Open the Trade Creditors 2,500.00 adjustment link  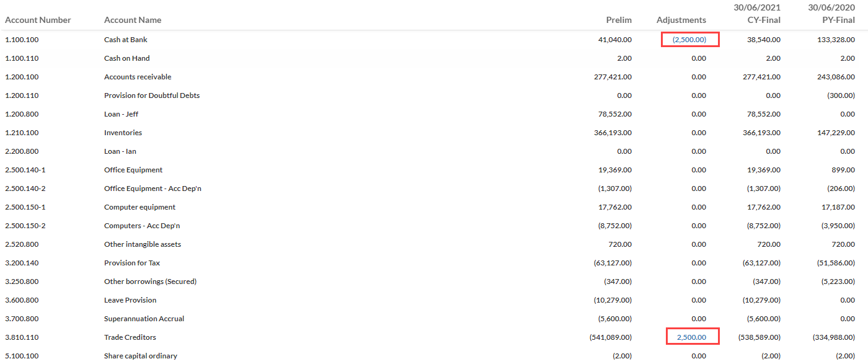[691, 337]
